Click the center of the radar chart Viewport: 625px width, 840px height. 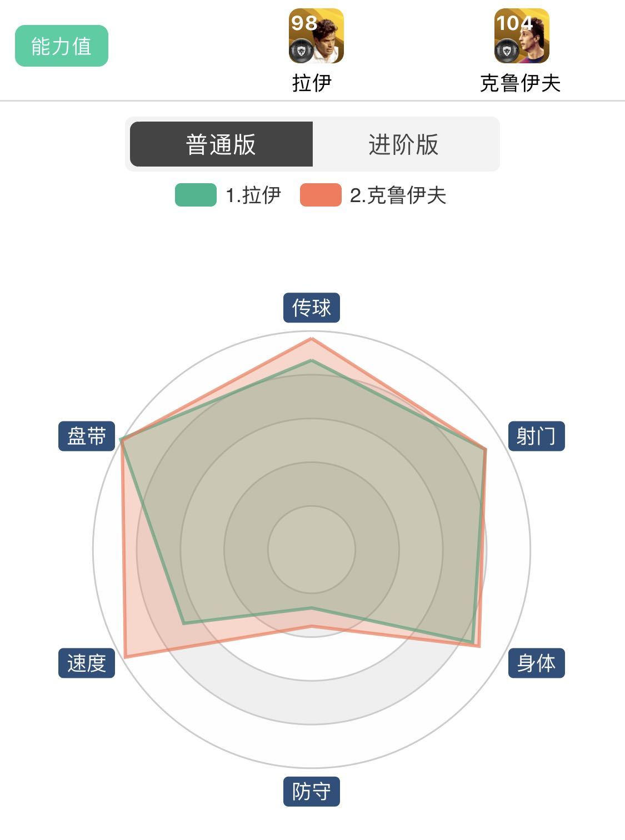(312, 550)
